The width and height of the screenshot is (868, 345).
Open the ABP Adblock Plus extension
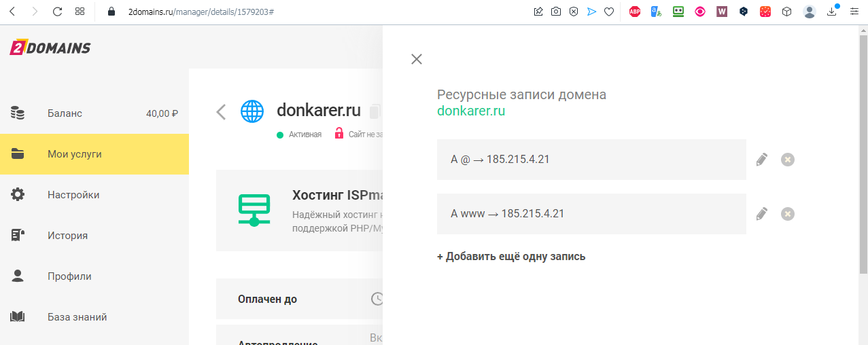635,12
